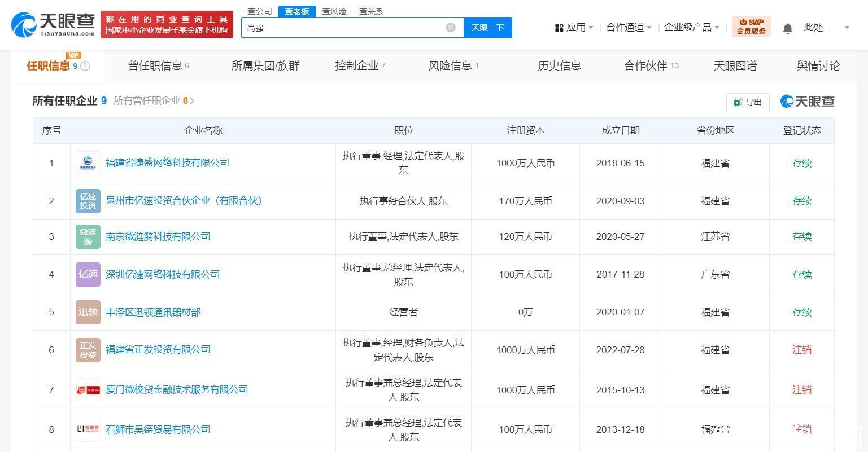Viewport: 868px width, 452px height.
Task: Open the 控制企业 tab
Action: [x=360, y=66]
